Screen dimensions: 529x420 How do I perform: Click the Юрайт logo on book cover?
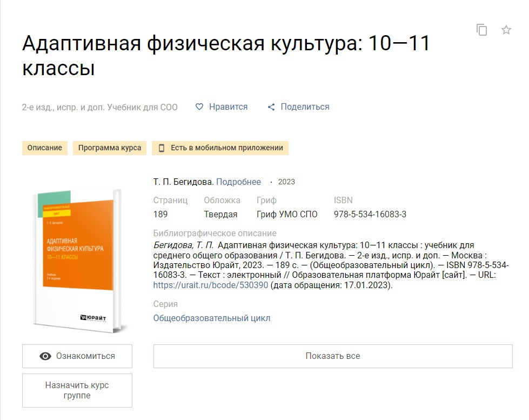pos(93,318)
